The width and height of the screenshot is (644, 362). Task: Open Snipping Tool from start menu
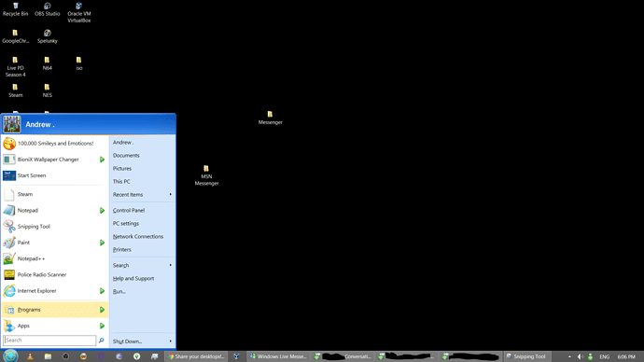point(55,226)
